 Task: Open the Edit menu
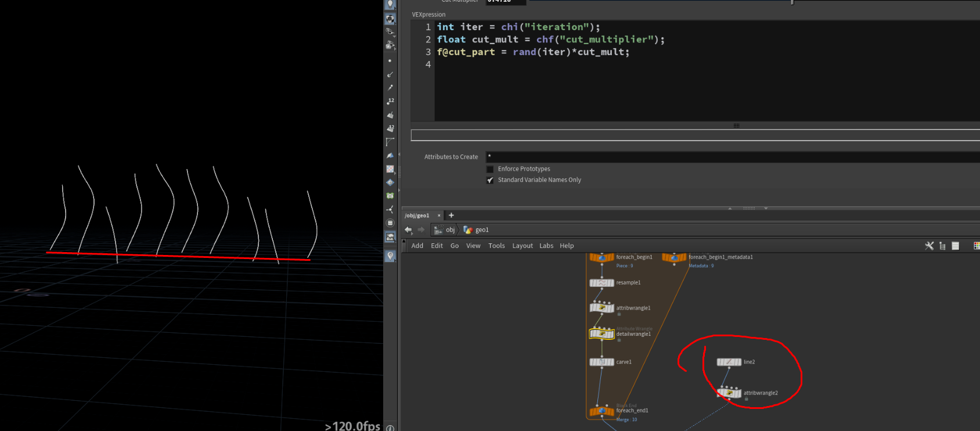tap(437, 246)
